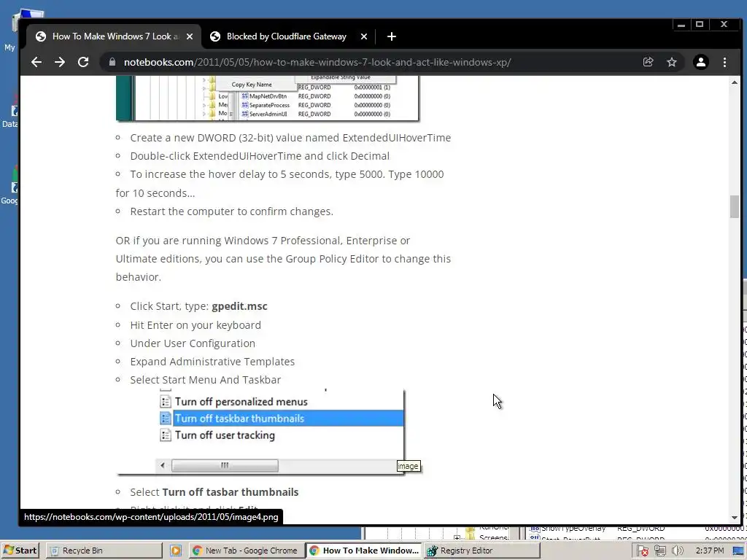The width and height of the screenshot is (747, 560).
Task: Click 'Restart the computer to confirm changes' line
Action: pyautogui.click(x=231, y=211)
